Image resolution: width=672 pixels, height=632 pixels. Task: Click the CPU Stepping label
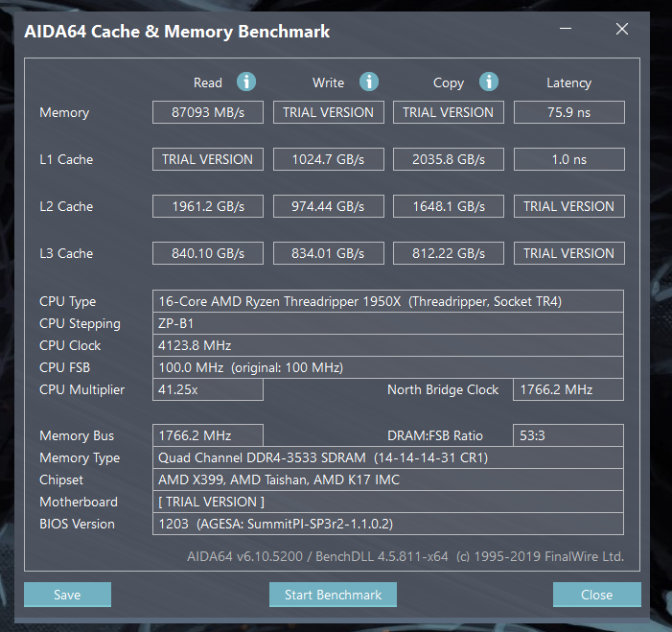point(80,324)
